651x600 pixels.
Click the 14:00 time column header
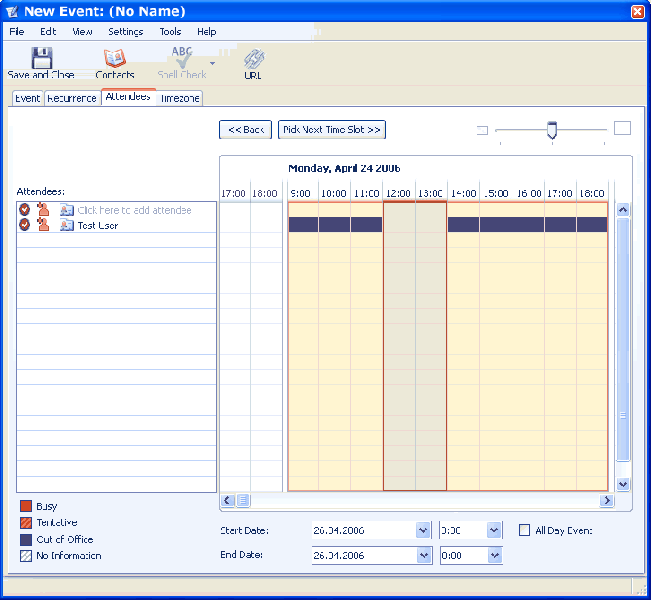[463, 193]
